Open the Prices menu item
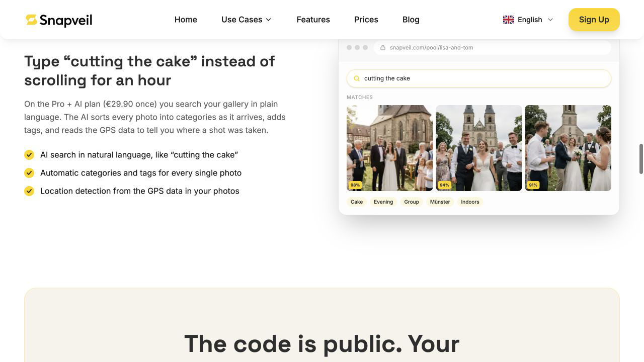644x362 pixels. 366,20
